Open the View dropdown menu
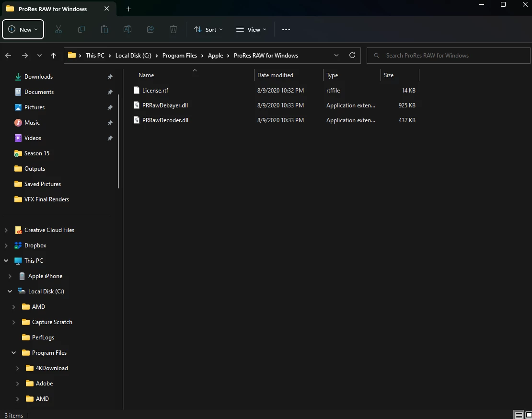Screen dimensions: 532x419 click(x=251, y=30)
